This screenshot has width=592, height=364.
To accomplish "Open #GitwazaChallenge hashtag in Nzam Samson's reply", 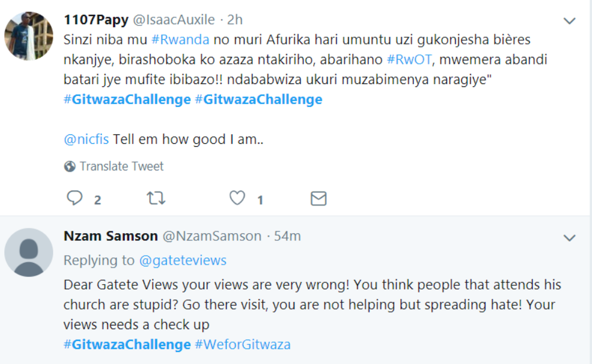I will tap(127, 344).
